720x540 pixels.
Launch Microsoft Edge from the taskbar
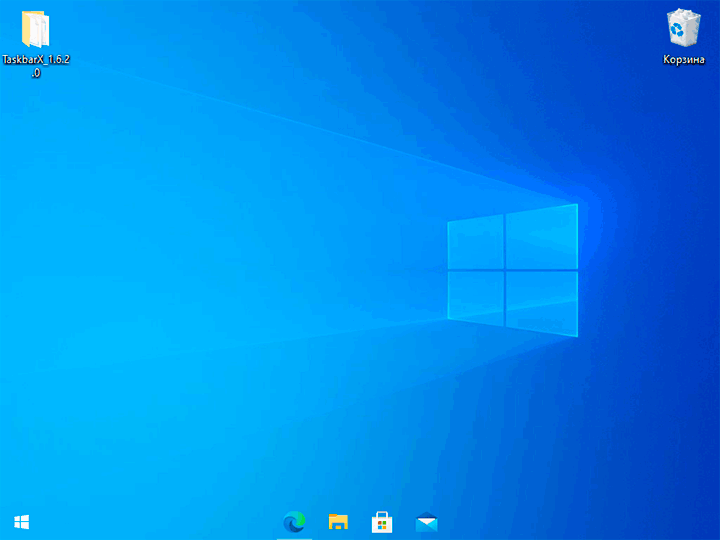(x=294, y=522)
